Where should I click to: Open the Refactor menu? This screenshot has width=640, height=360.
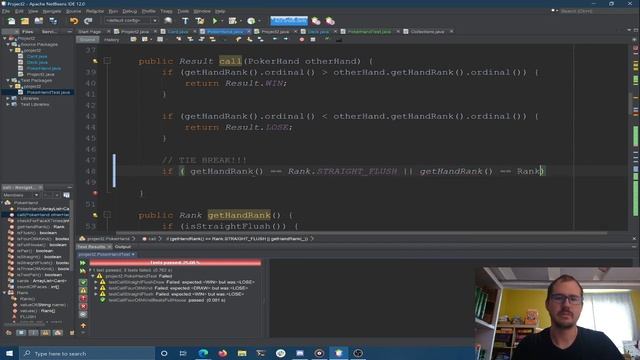point(95,11)
